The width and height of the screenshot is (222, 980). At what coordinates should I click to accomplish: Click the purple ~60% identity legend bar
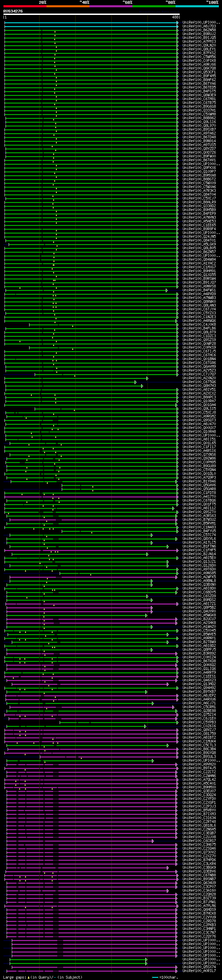tap(111, 6)
